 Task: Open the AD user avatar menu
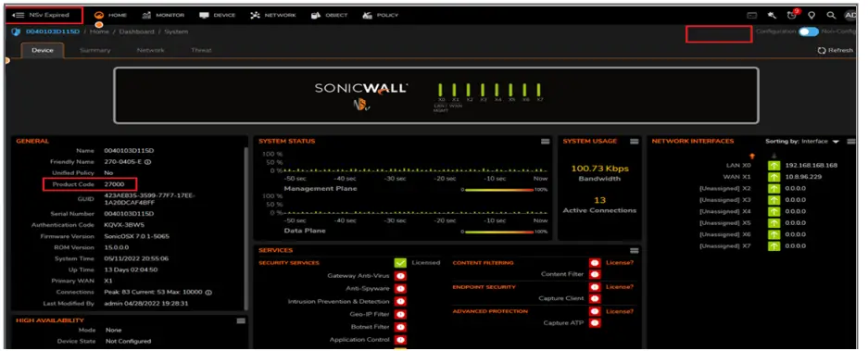[849, 16]
